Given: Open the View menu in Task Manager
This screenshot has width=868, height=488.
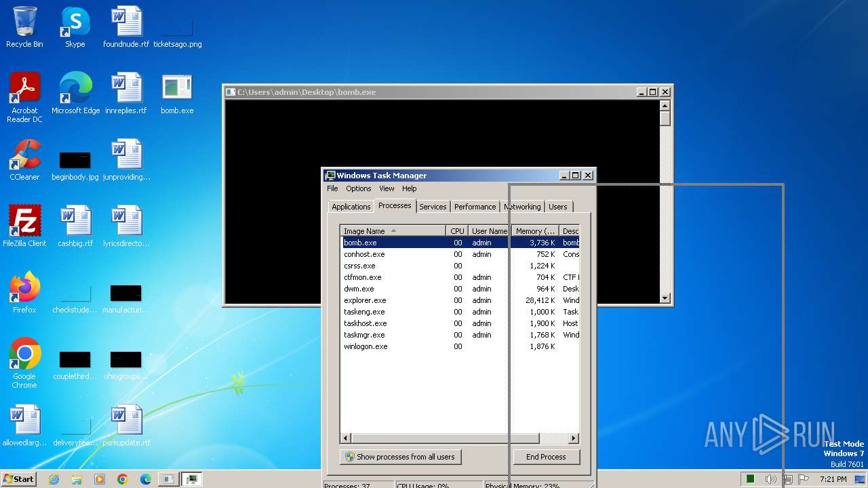Looking at the screenshot, I should pos(387,188).
